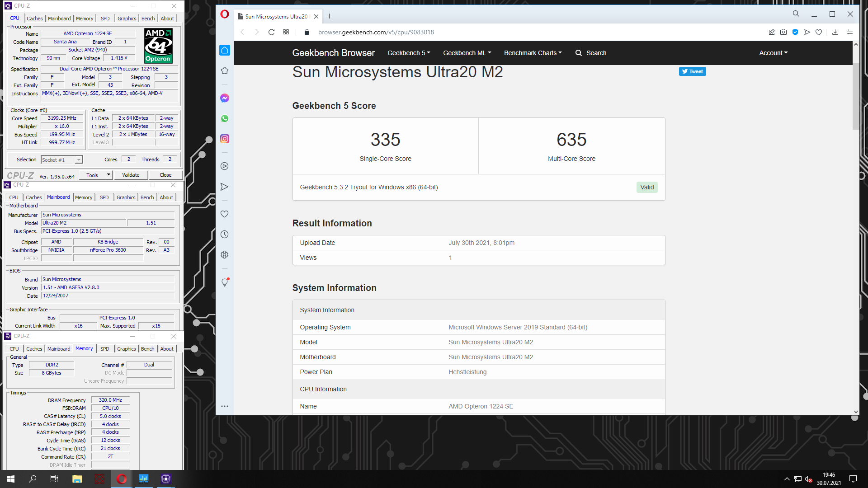Screen dimensions: 868x488
Task: Switch to Caches tab in the top CPU-Z window
Action: [35, 19]
